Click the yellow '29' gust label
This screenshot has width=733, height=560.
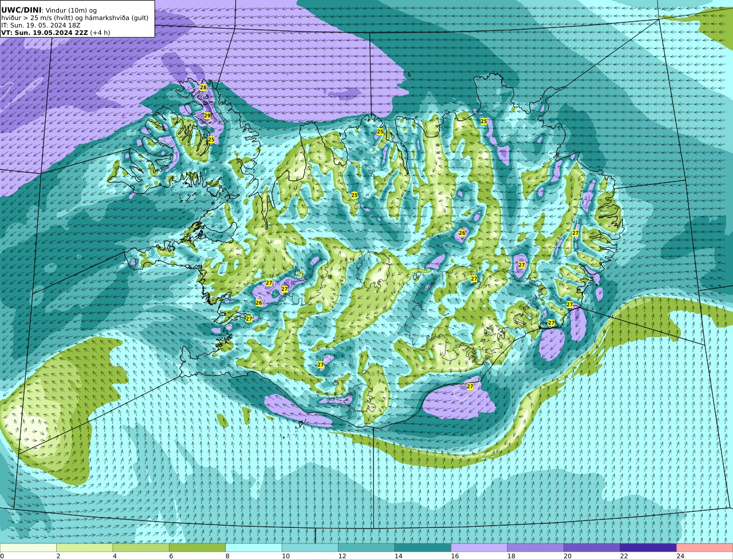[x=207, y=116]
